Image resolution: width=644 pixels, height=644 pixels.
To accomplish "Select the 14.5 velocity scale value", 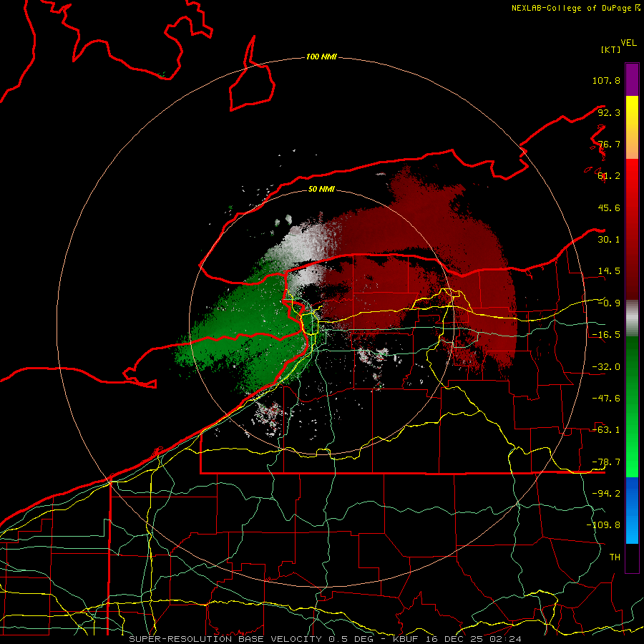I will pyautogui.click(x=609, y=271).
